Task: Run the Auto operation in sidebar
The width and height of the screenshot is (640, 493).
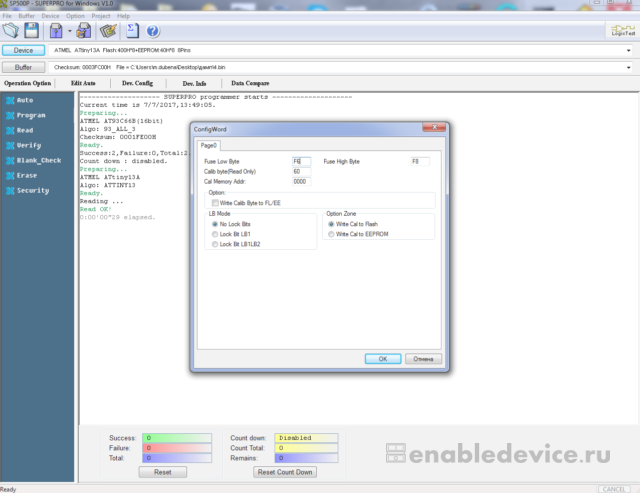Action: coord(20,100)
